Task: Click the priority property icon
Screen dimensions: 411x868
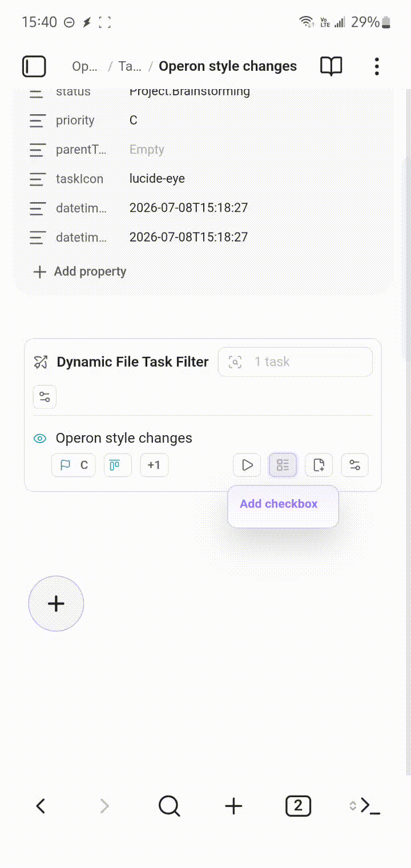Action: [37, 120]
